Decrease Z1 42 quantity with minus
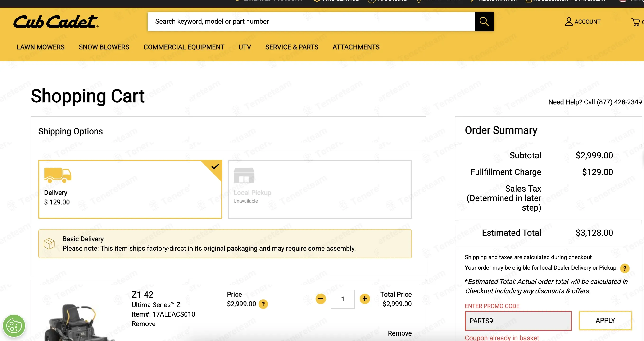 [x=321, y=299]
